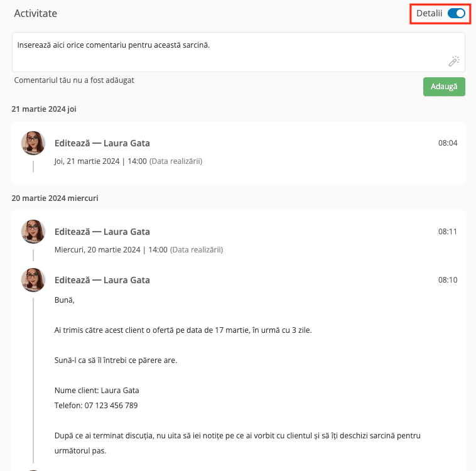This screenshot has height=471, width=476.
Task: Click the magic wand icon in comment box
Action: (x=454, y=61)
